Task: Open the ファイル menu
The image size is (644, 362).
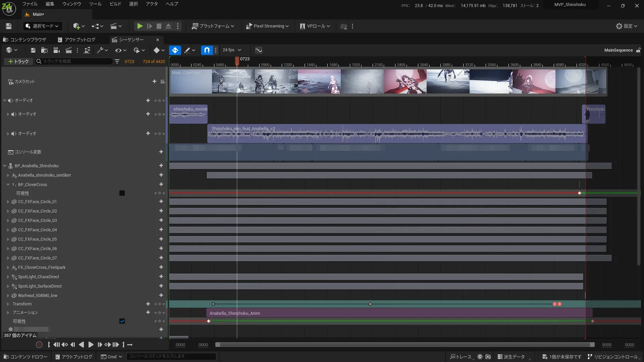Action: click(x=30, y=4)
